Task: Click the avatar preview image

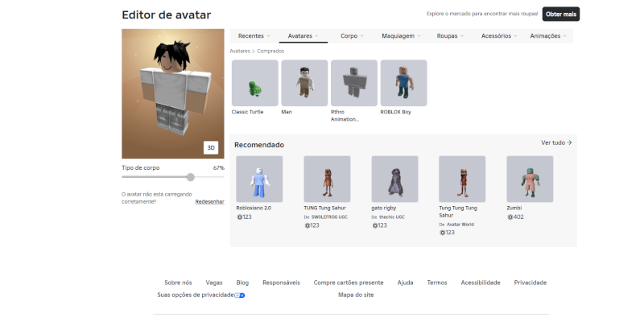Action: [173, 93]
